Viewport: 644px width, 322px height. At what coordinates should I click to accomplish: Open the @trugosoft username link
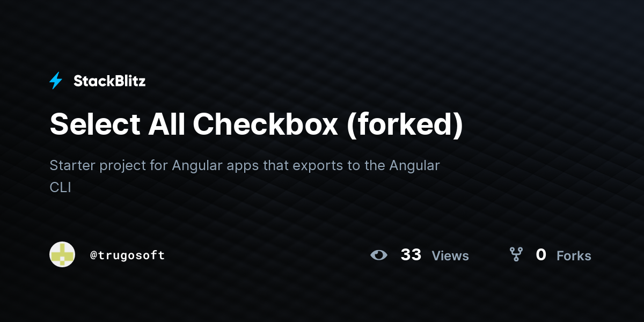pos(128,255)
